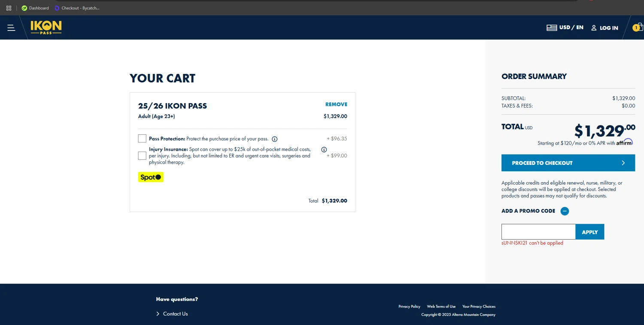
Task: Click the yellow Spot insurance logo
Action: 151,177
